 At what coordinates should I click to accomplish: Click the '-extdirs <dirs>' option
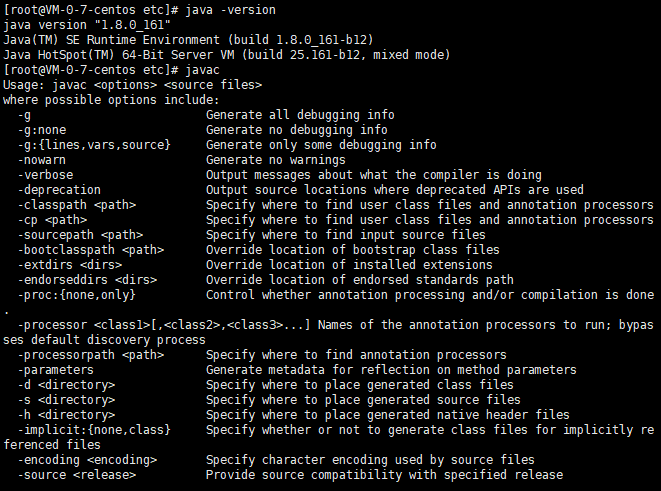click(x=70, y=265)
